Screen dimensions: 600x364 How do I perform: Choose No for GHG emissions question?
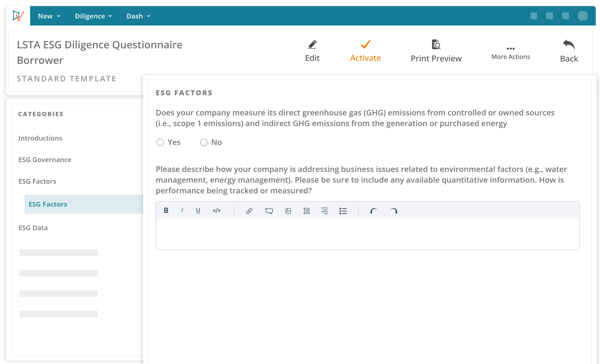tap(204, 142)
